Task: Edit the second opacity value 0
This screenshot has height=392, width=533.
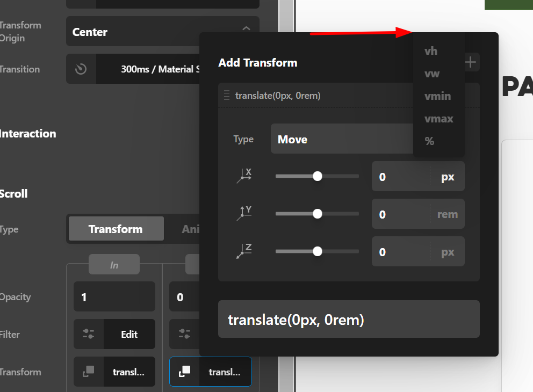Action: (x=184, y=296)
